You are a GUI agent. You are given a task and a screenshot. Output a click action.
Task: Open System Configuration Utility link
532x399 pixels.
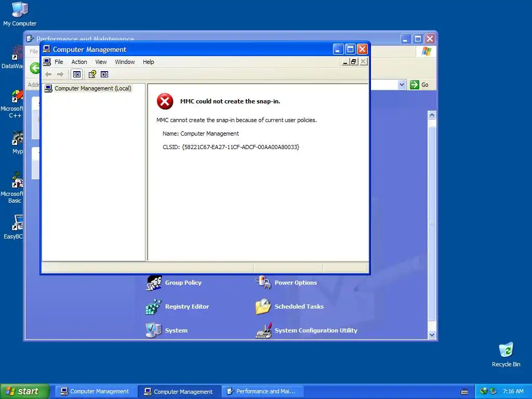point(316,330)
